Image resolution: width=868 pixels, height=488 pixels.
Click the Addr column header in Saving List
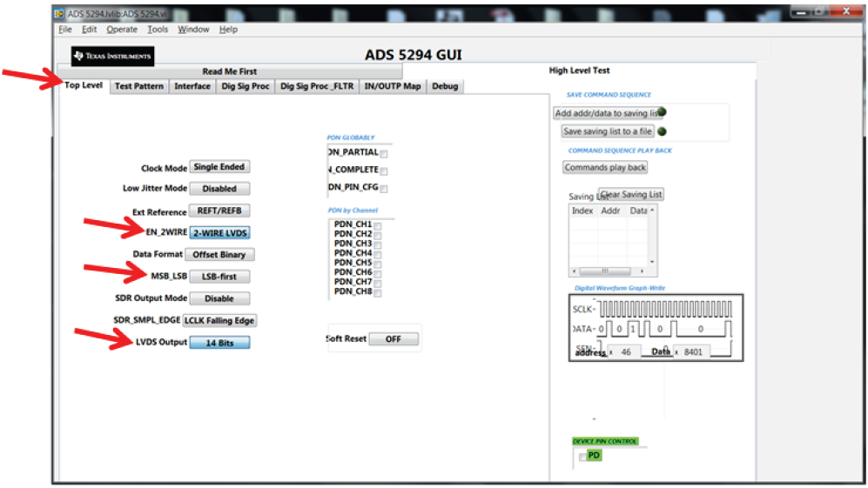[x=610, y=211]
